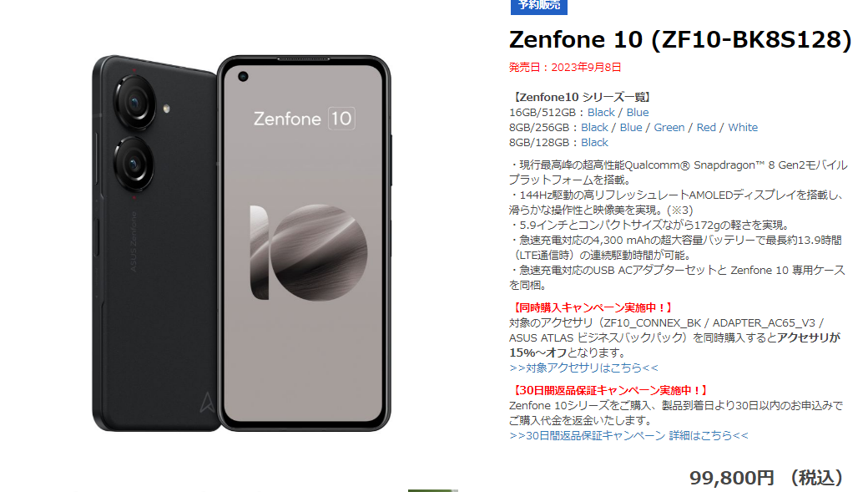Choose the 8GB/256GB Blue variant
Image resolution: width=868 pixels, height=492 pixels.
[x=631, y=128]
